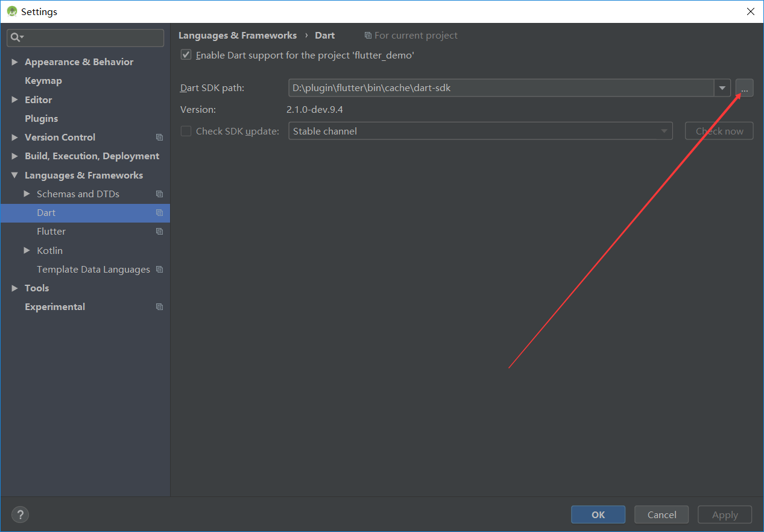The height and width of the screenshot is (532, 764).
Task: Select the Dart settings page
Action: [85, 213]
